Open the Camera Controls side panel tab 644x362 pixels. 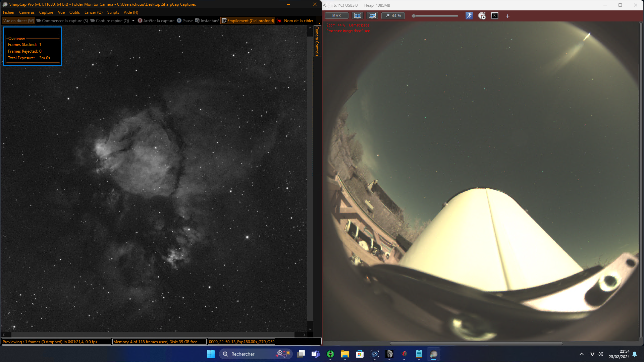(317, 41)
